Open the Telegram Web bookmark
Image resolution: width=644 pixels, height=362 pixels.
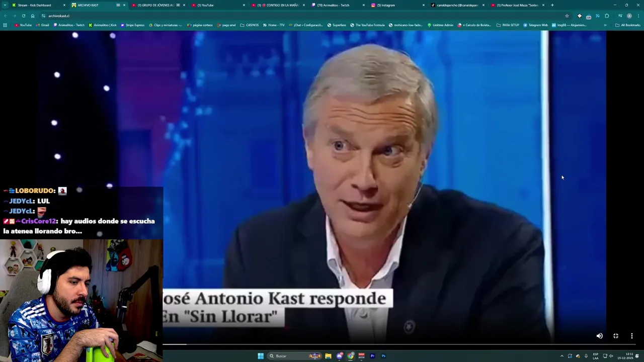pos(535,25)
